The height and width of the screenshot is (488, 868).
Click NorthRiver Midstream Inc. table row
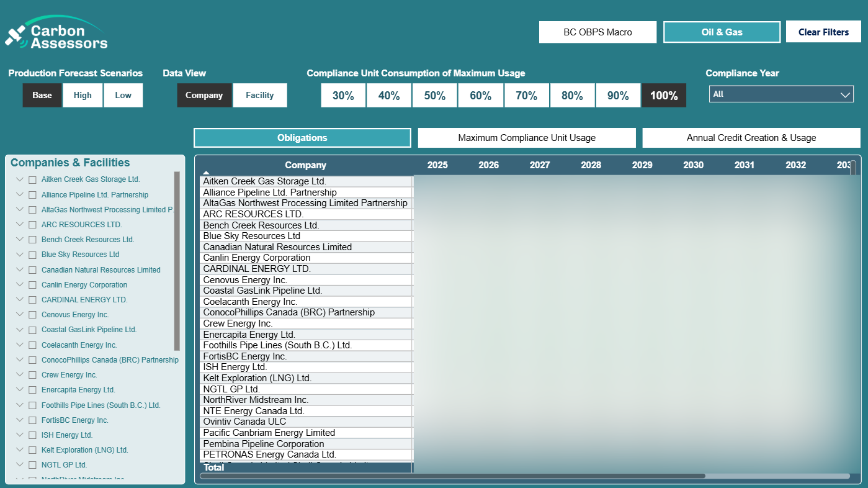point(306,400)
